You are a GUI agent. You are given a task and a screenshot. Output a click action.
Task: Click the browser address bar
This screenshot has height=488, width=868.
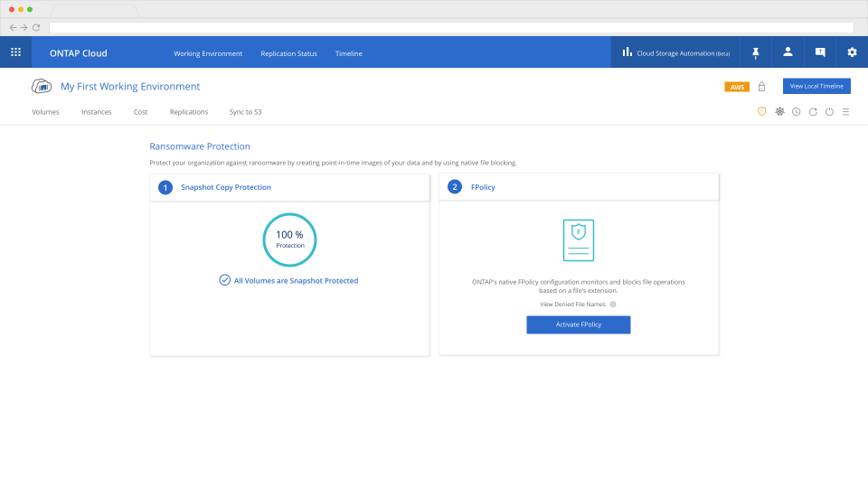point(451,27)
